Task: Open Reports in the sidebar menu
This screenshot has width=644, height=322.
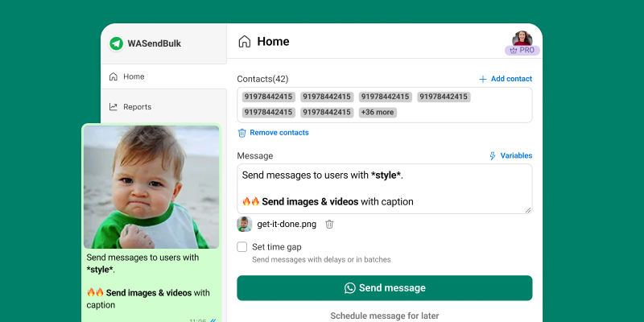Action: [163, 107]
